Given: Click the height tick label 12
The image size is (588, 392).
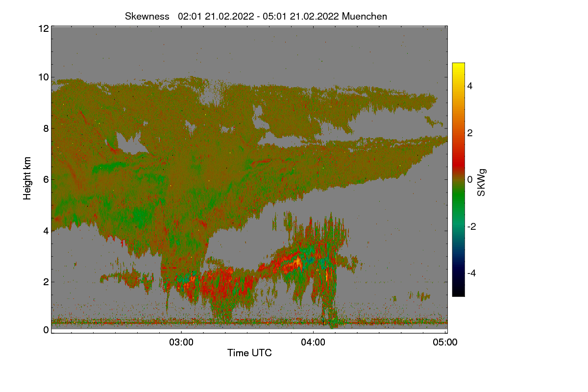Looking at the screenshot, I should click(x=43, y=29).
